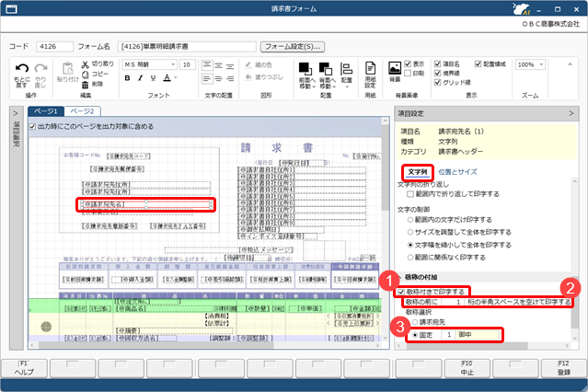The width and height of the screenshot is (588, 392).
Task: Collapse the 敬称の付加 section
Action: click(400, 277)
